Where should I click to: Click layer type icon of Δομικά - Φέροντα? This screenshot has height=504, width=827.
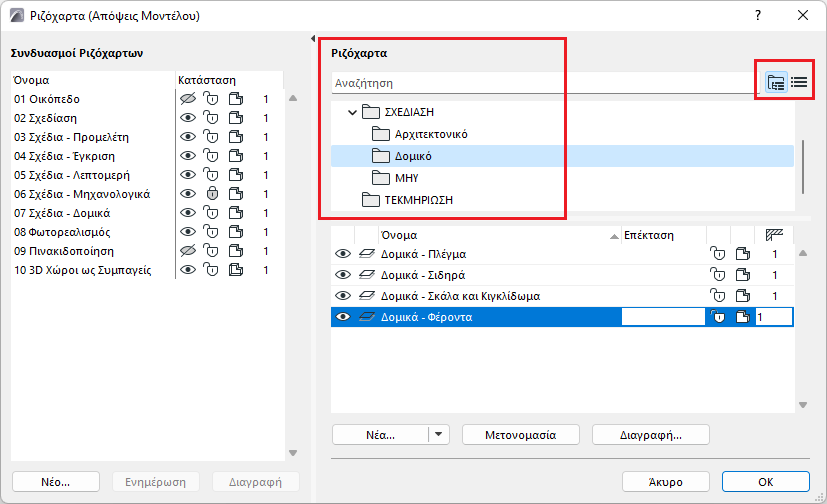367,317
